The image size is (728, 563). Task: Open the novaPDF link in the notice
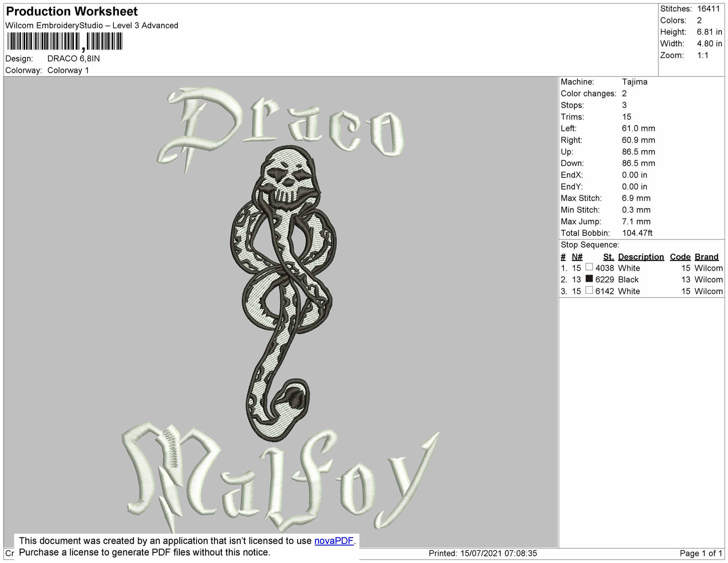coord(334,541)
